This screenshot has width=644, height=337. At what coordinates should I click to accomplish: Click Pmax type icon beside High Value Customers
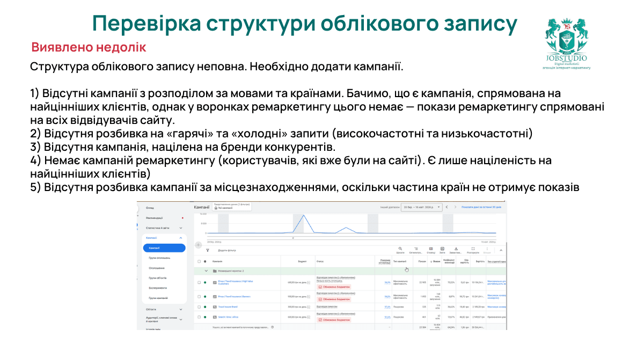(x=215, y=282)
